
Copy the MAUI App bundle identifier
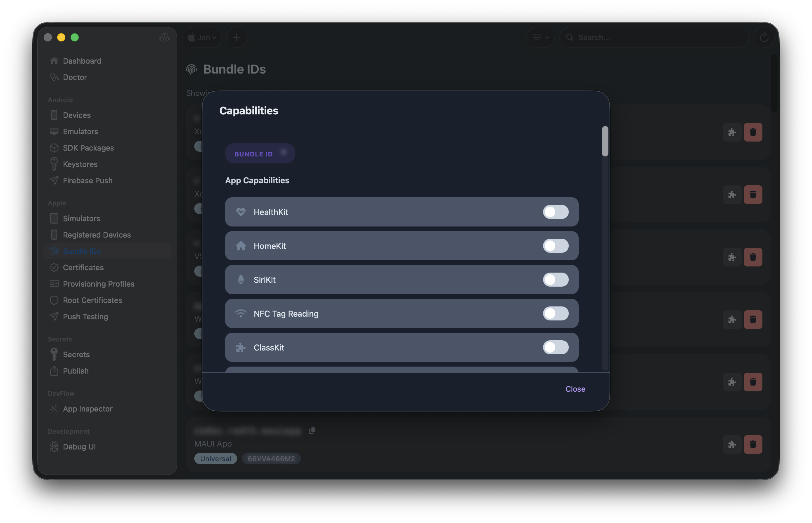click(312, 430)
